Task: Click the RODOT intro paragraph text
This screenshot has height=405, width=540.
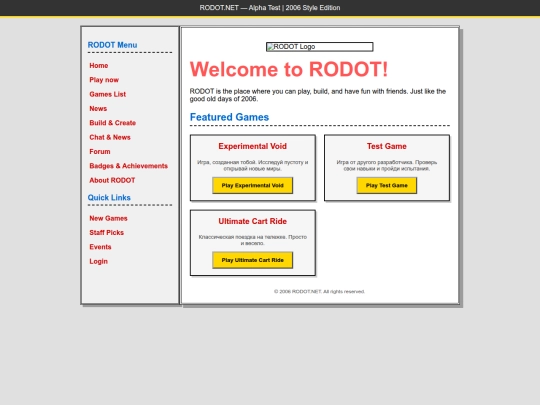Action: [318, 95]
